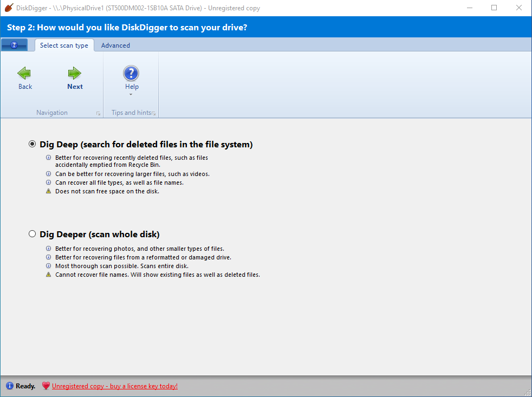Click info icon beside most thorough scan tip
Viewport: 532px width, 397px height.
click(x=49, y=266)
